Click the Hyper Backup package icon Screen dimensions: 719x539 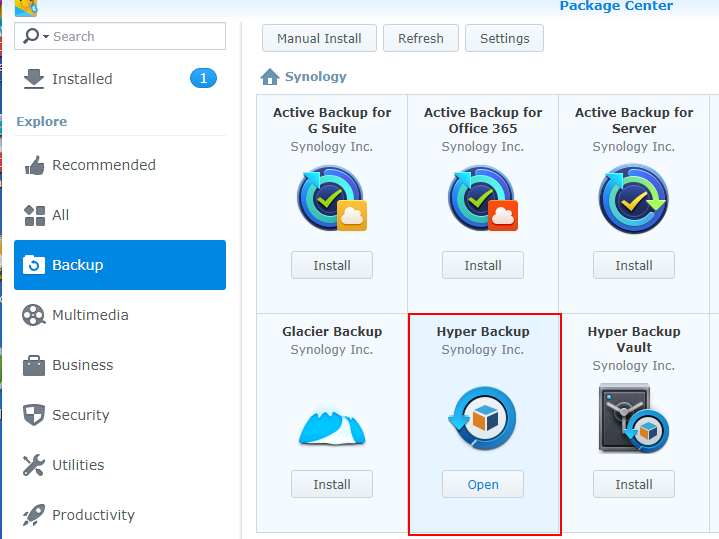482,418
